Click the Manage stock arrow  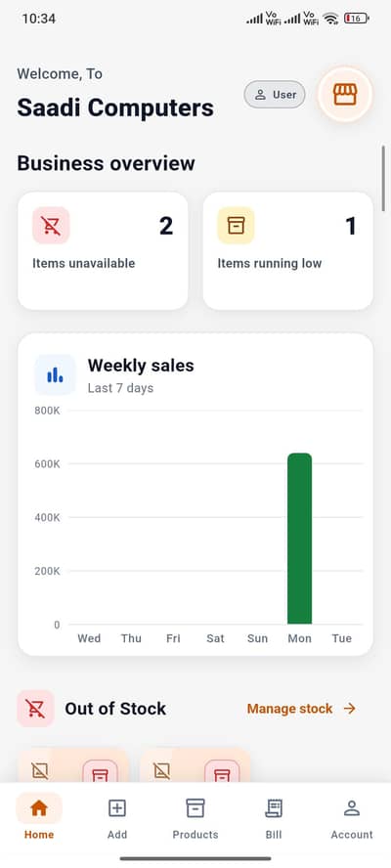tap(350, 709)
